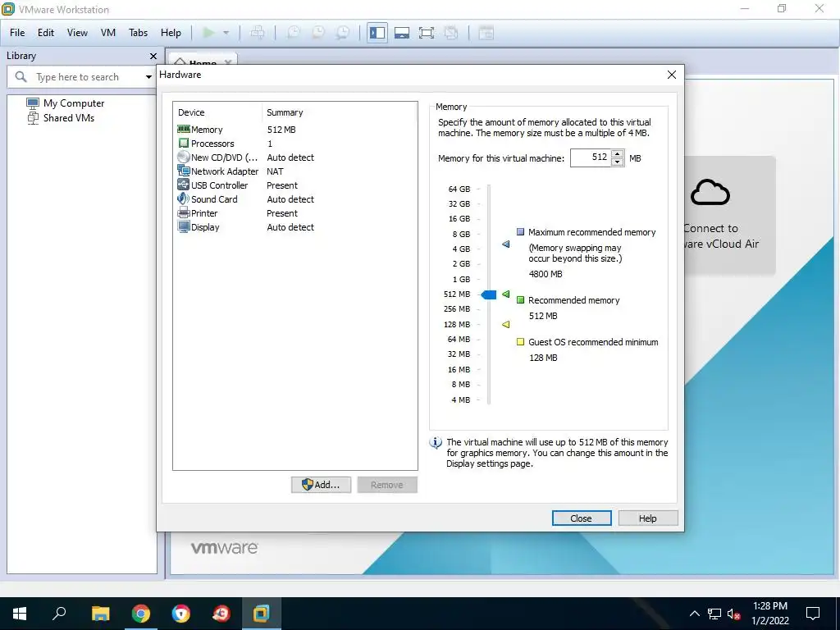Click the console view toolbar icon
840x630 pixels.
486,33
